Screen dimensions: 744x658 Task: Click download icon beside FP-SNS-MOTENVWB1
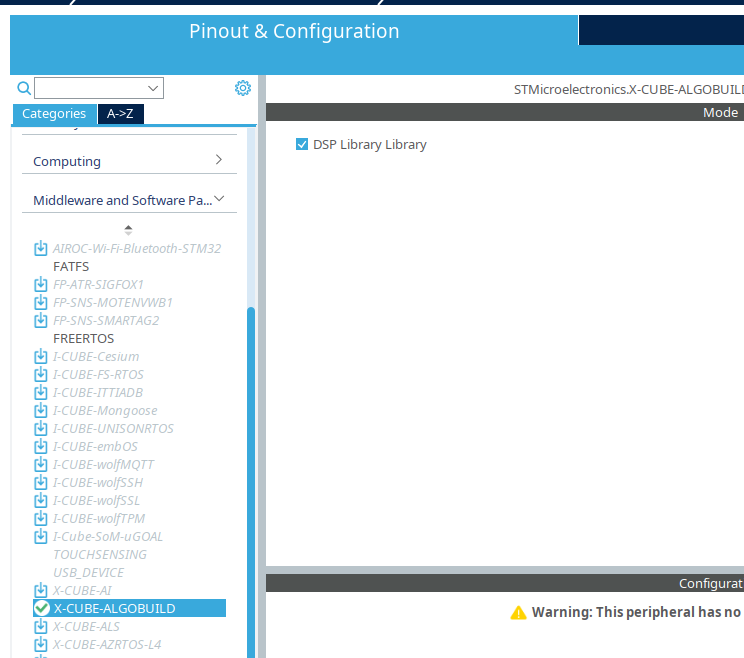point(41,302)
